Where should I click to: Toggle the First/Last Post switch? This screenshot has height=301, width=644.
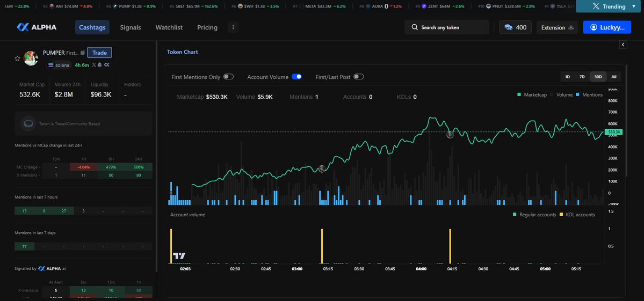pyautogui.click(x=359, y=77)
